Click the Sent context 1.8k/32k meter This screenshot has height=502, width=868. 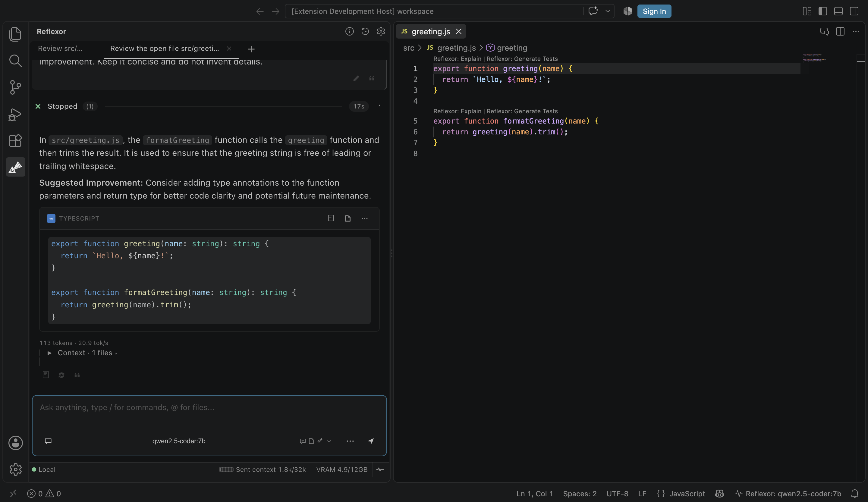click(x=263, y=469)
